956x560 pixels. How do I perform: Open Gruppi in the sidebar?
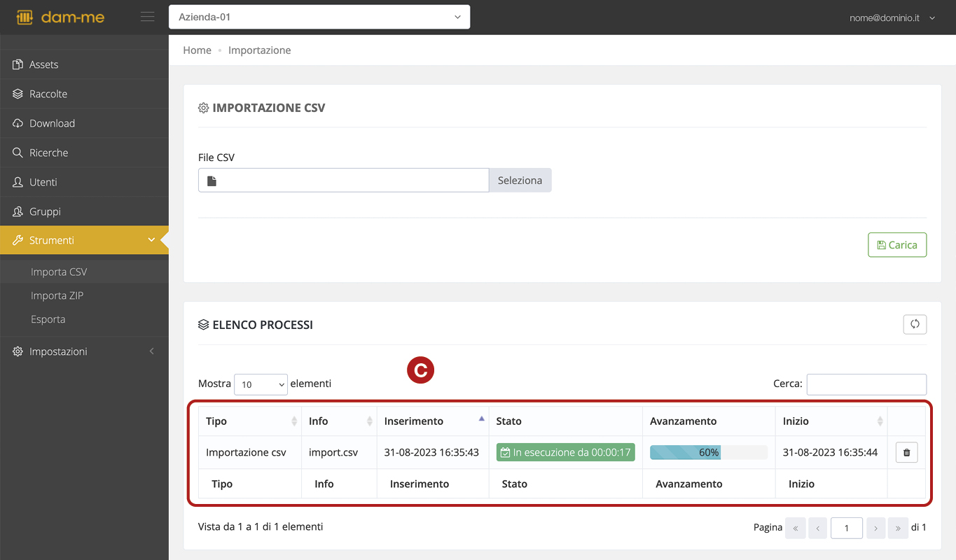tap(84, 211)
